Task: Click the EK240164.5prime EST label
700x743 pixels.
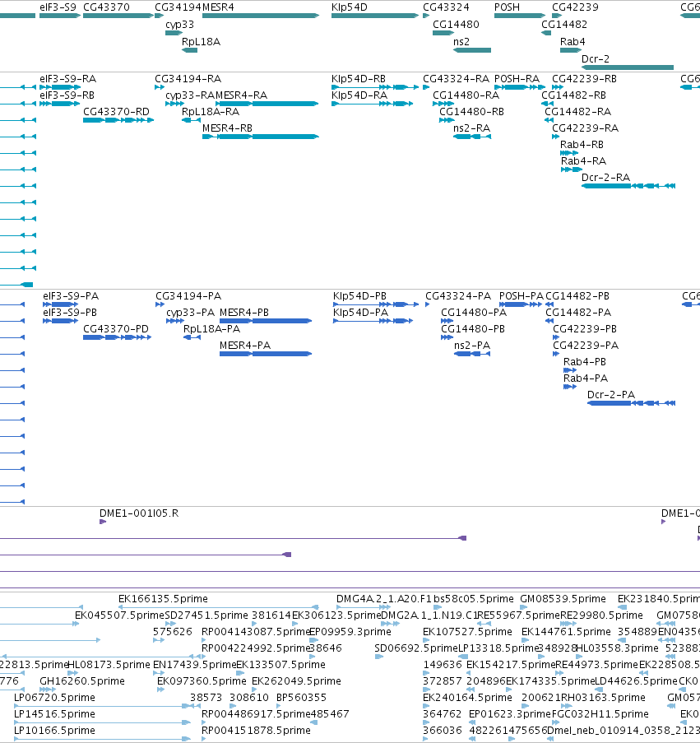Action: (x=467, y=698)
